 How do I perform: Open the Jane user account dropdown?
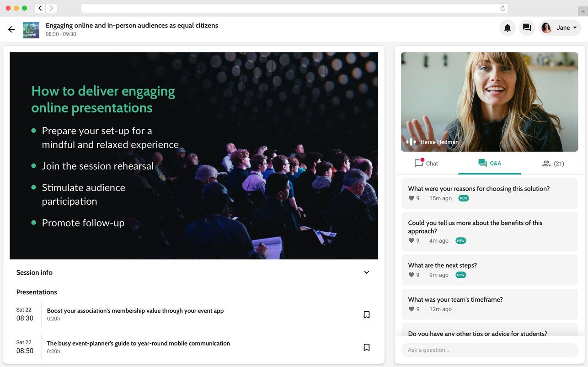point(560,28)
